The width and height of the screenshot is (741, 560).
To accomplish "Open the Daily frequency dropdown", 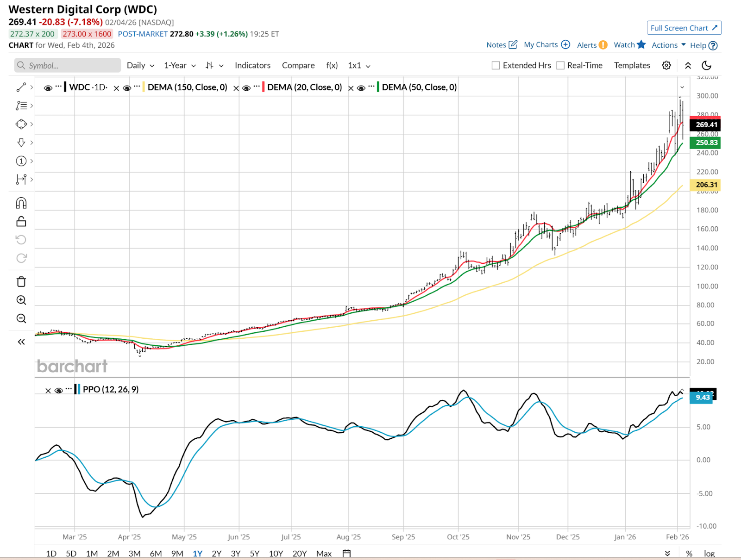I will tap(140, 65).
